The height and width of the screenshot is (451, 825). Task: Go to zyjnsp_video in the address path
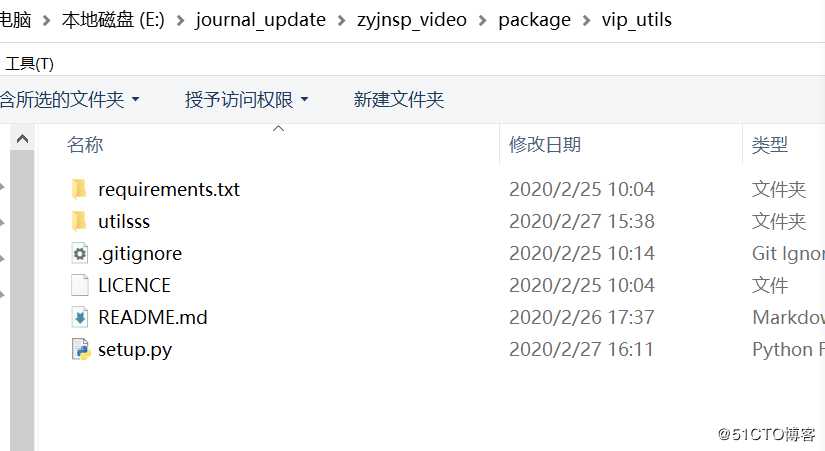coord(411,20)
